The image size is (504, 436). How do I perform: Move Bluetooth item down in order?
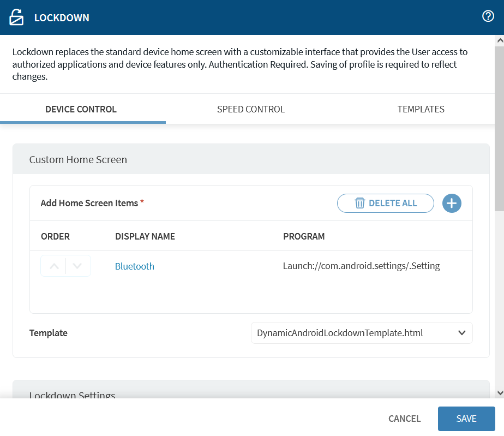[77, 266]
